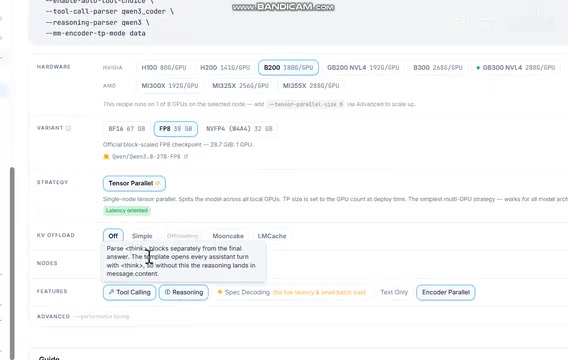Toggle the Tool Calling feature
568x360 pixels.
click(129, 292)
